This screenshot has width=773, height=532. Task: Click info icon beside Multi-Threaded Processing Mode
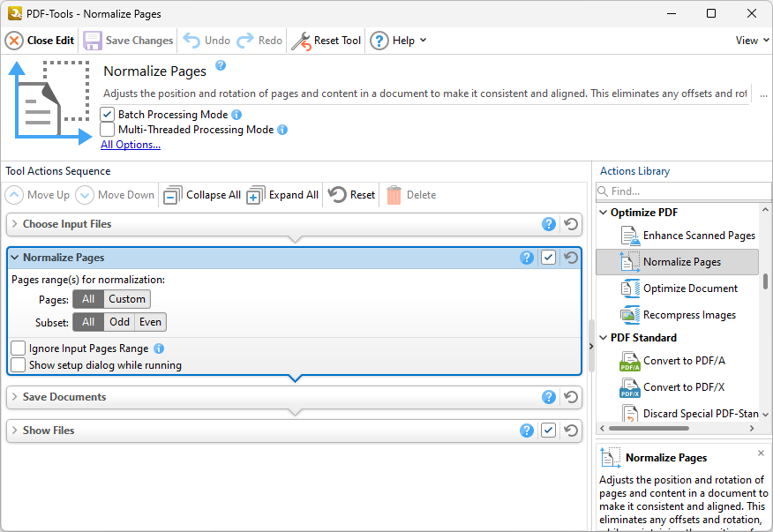point(282,130)
